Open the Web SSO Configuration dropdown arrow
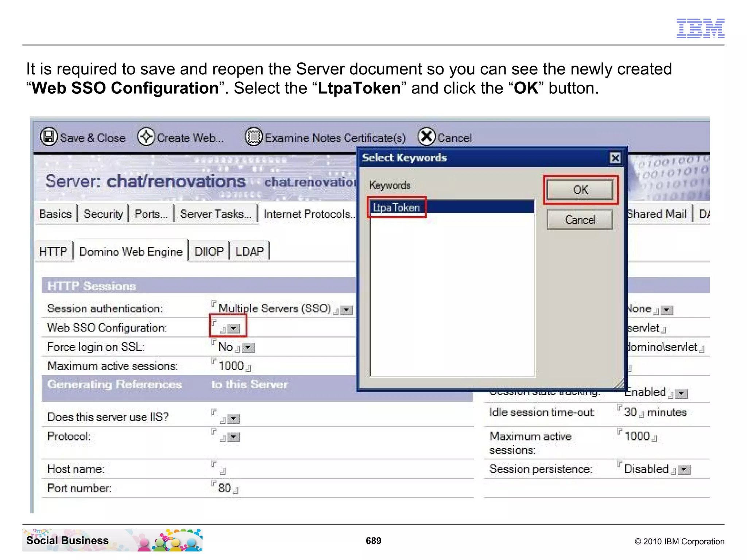 point(233,328)
